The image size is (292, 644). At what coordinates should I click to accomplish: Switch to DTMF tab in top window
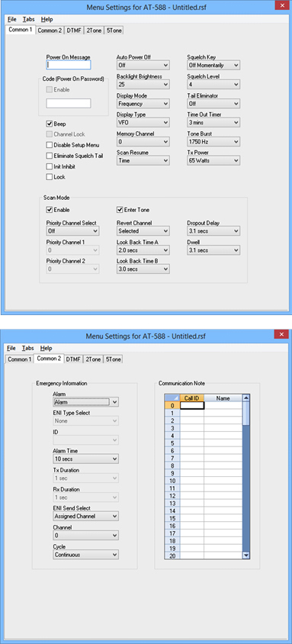pyautogui.click(x=74, y=31)
